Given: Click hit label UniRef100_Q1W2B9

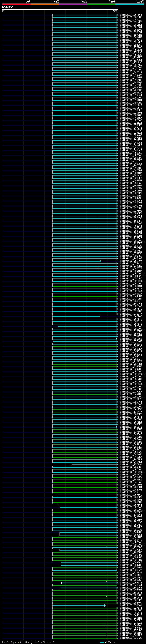Looking at the screenshot, I should point(131,311).
